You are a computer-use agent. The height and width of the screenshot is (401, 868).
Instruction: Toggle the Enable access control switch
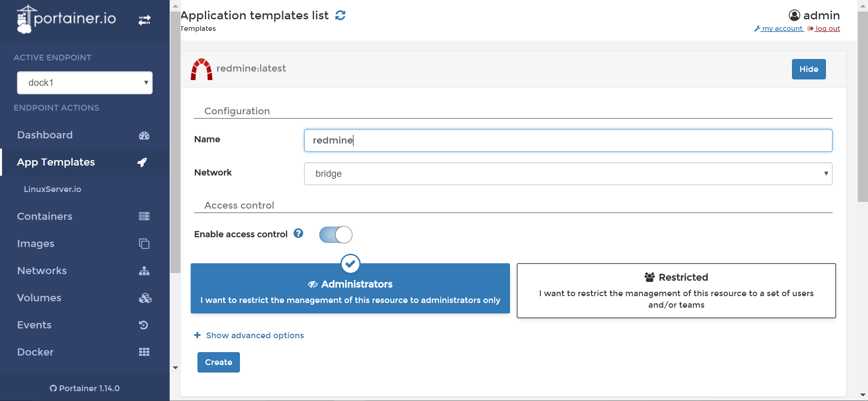coord(336,234)
